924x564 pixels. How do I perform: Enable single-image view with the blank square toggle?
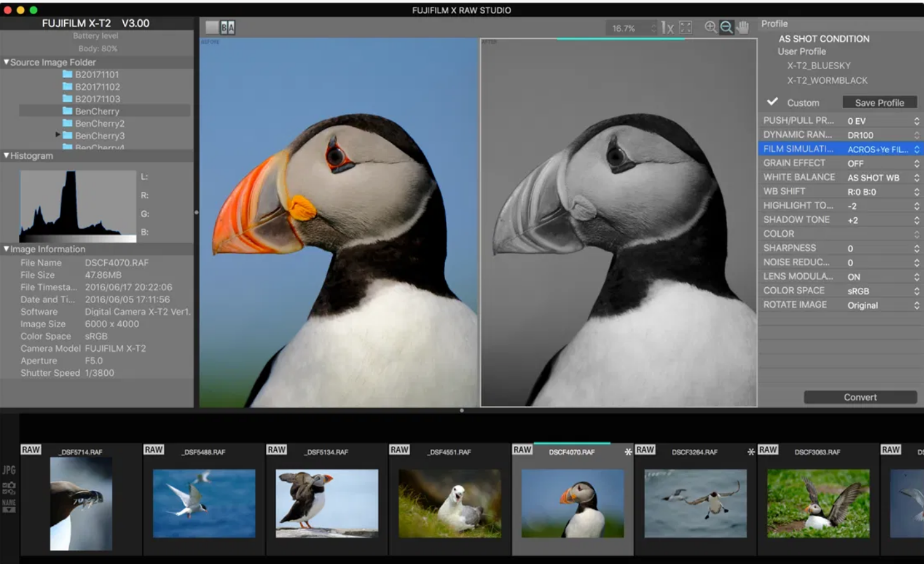click(211, 27)
